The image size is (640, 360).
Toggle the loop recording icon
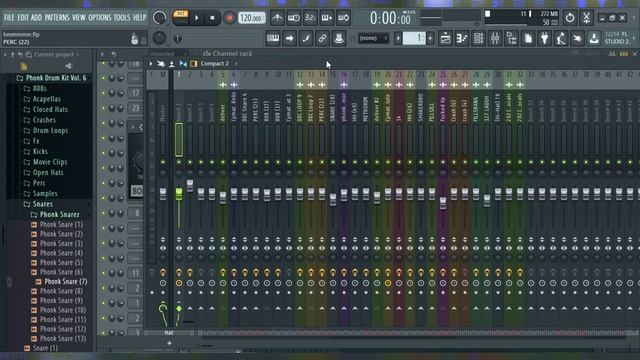(x=344, y=18)
